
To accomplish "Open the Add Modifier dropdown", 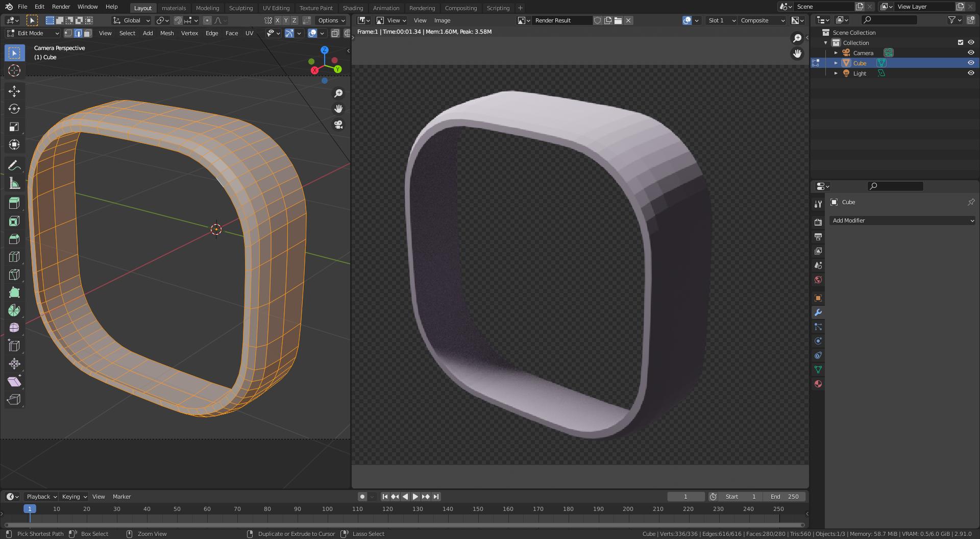I will pyautogui.click(x=902, y=220).
